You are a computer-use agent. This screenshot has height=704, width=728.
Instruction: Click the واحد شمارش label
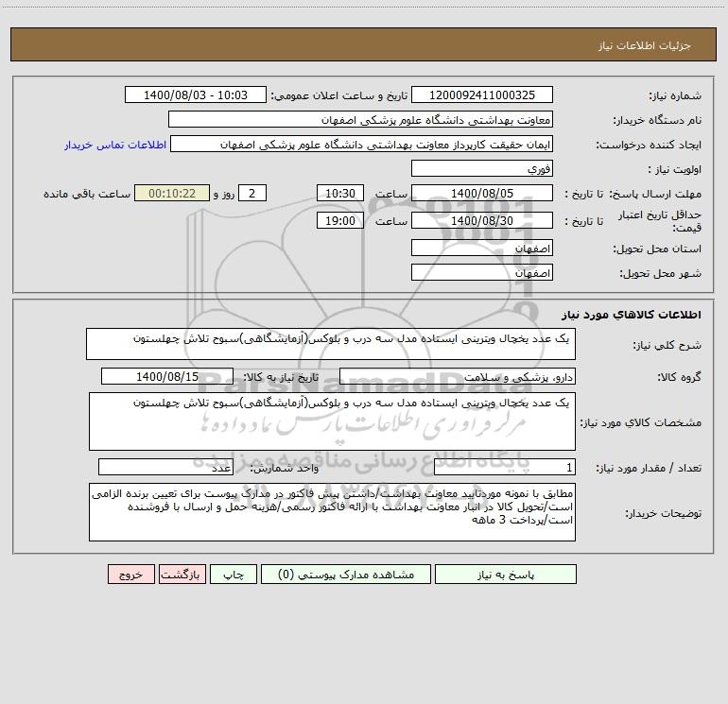(x=285, y=469)
